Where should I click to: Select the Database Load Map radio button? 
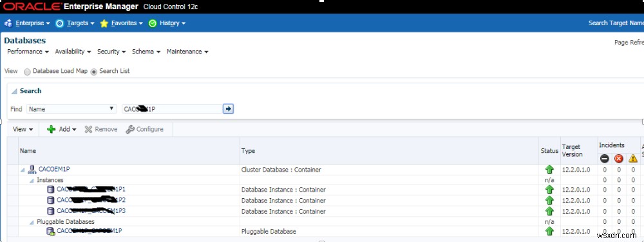click(x=27, y=72)
